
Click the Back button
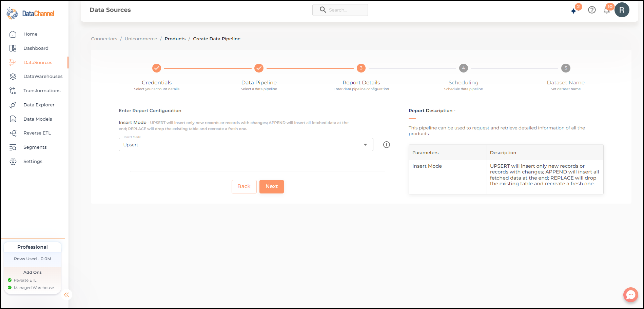(x=244, y=187)
